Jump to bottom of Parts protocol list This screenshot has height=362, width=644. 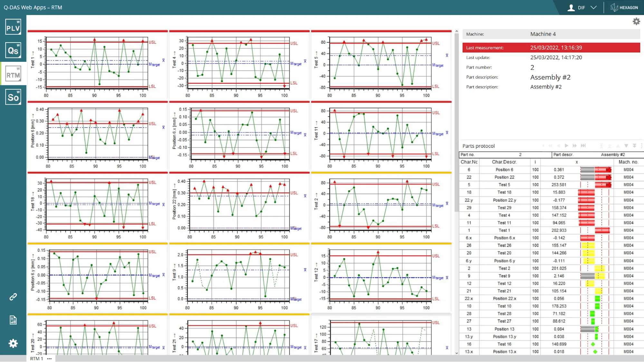[634, 146]
